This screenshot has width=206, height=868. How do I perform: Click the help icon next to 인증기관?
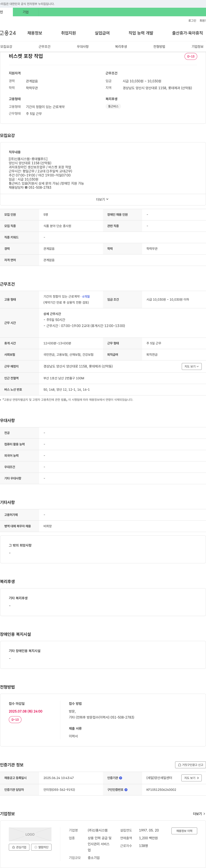[121, 778]
